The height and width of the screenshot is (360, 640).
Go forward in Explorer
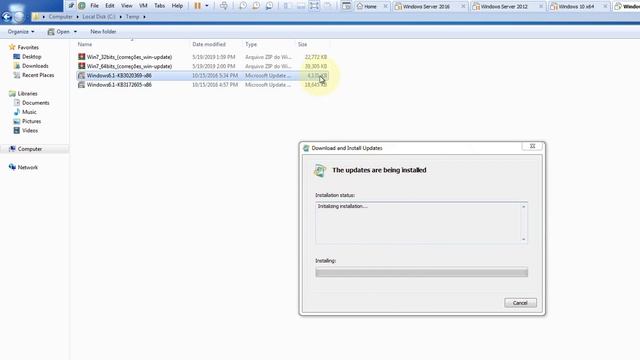(x=19, y=17)
